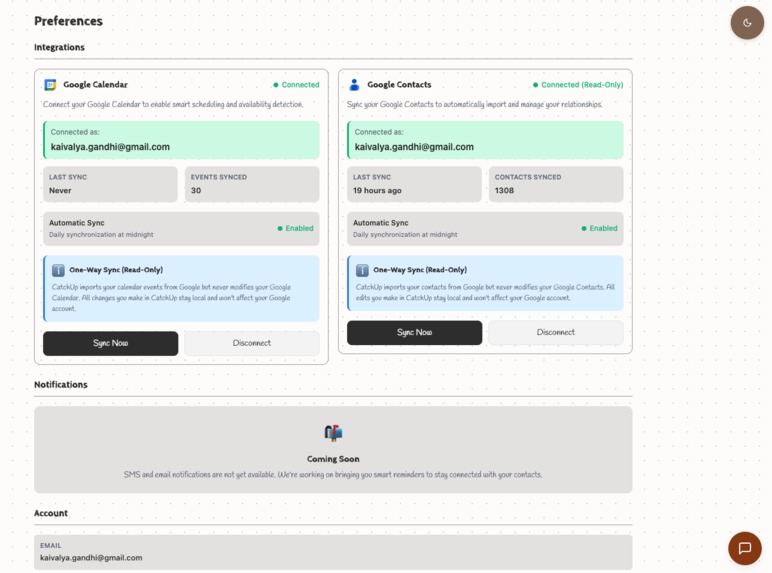This screenshot has width=772, height=573.
Task: Toggle Contacts Automatic Sync Enabled status
Action: (599, 228)
